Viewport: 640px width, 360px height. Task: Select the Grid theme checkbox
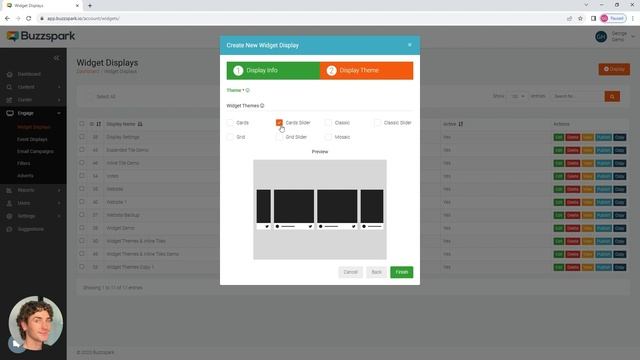(230, 137)
